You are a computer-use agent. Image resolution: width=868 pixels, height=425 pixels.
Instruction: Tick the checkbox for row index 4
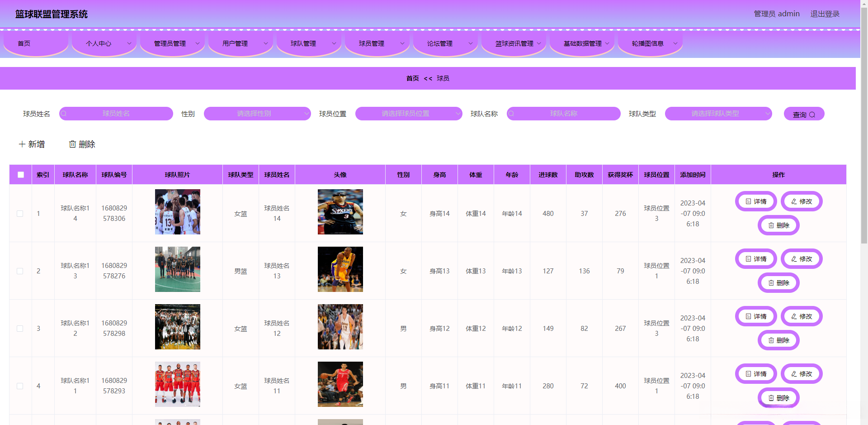[x=20, y=386]
